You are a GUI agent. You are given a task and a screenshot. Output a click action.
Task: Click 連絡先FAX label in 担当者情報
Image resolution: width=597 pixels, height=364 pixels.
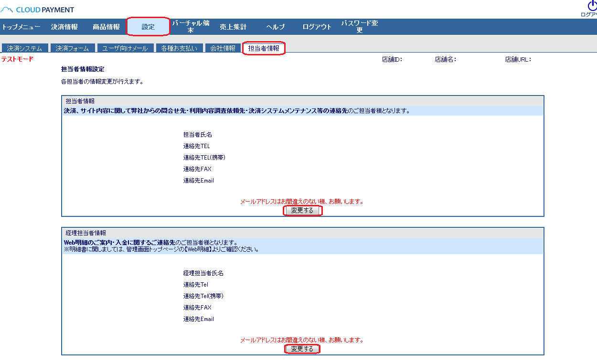[197, 169]
